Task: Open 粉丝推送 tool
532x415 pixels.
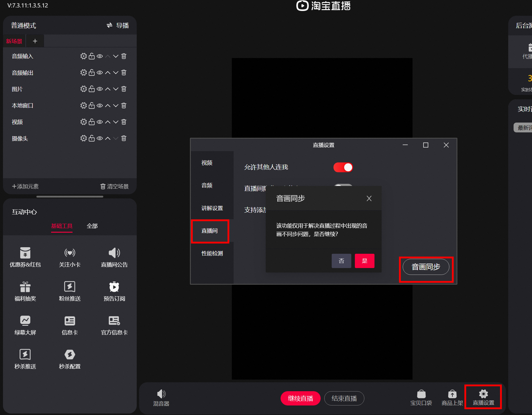Action: (70, 292)
